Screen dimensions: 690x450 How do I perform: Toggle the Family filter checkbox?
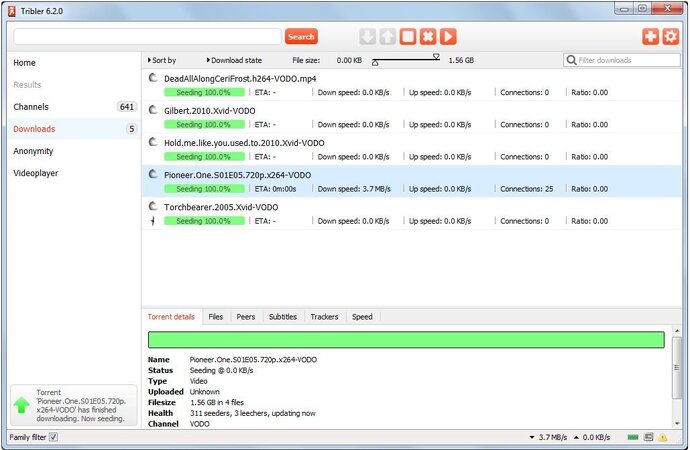coord(54,438)
